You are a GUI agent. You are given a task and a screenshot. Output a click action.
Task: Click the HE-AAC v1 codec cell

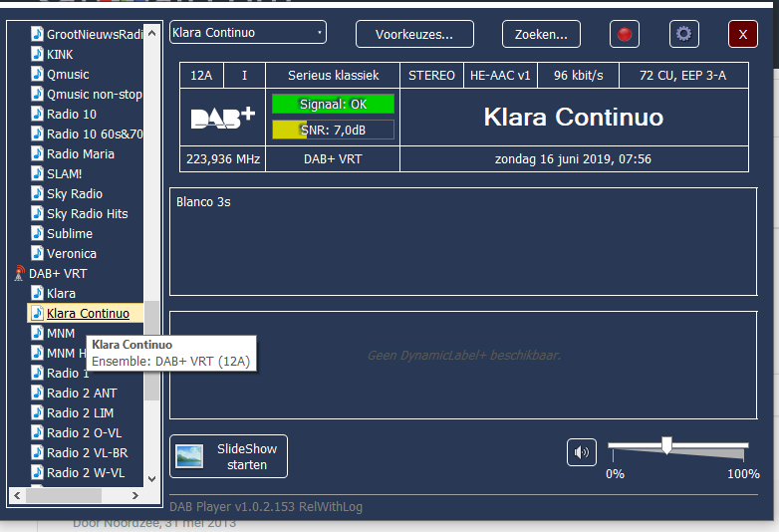point(500,75)
